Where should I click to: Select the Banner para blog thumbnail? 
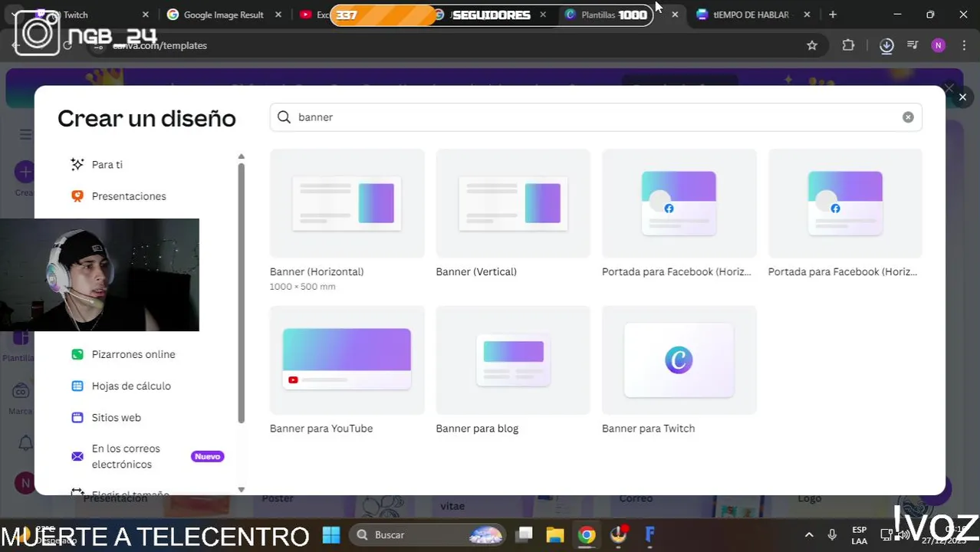coord(513,360)
